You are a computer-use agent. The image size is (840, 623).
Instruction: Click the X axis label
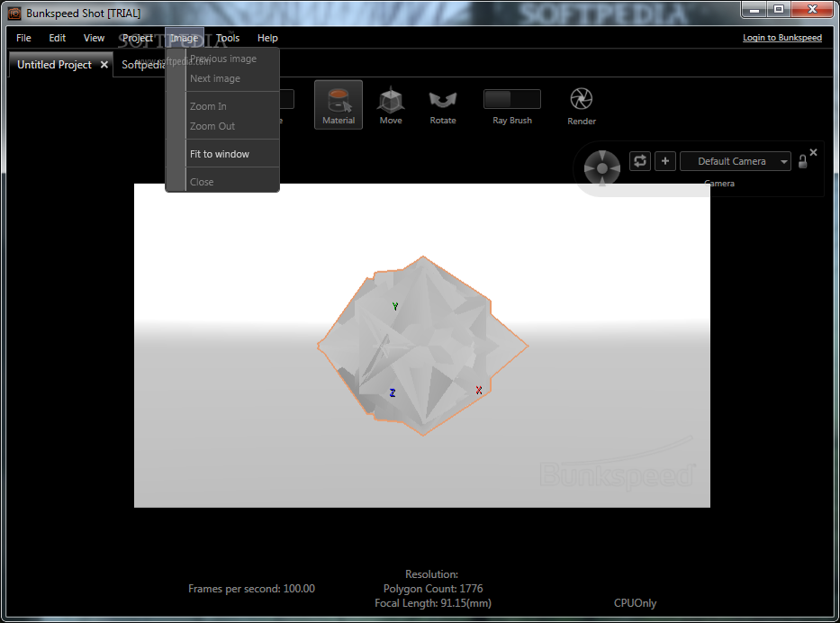(x=479, y=391)
